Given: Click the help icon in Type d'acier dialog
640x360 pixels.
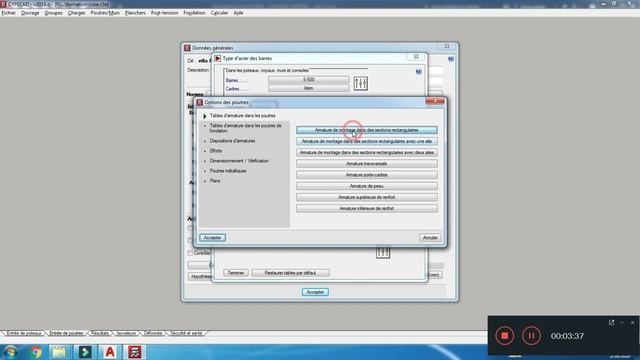Looking at the screenshot, I should (x=418, y=72).
